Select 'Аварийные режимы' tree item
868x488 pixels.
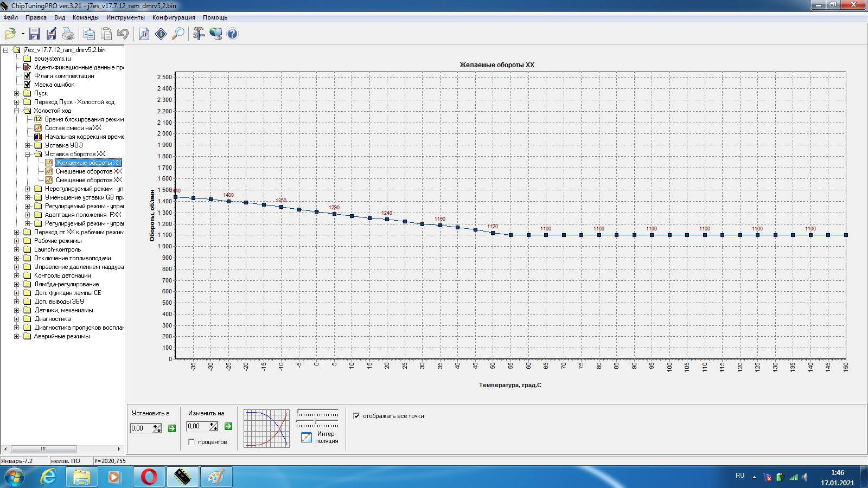[x=62, y=336]
